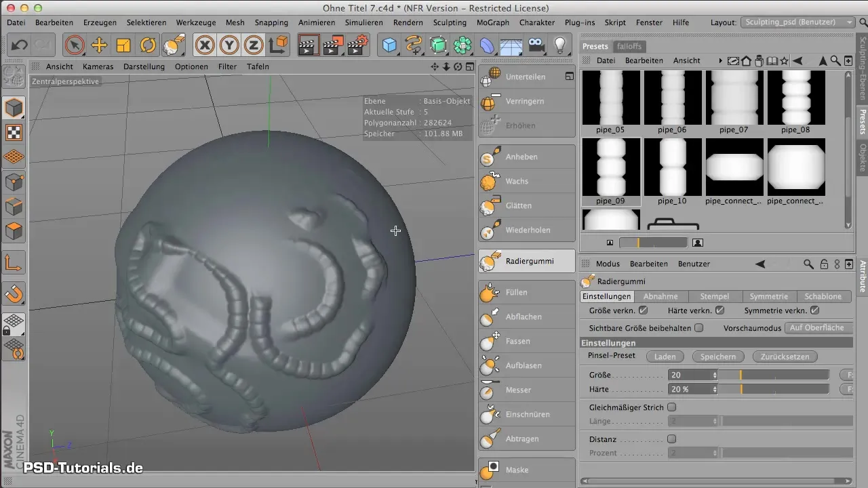Open Attribute manager Modus menu

pos(608,264)
